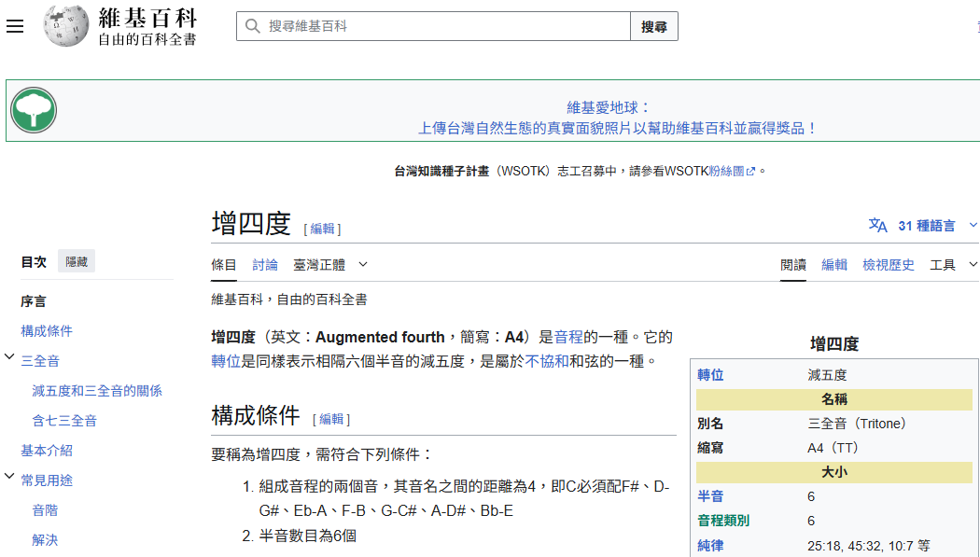Click the language translation icon
Image resolution: width=980 pixels, height=557 pixels.
pyautogui.click(x=877, y=226)
